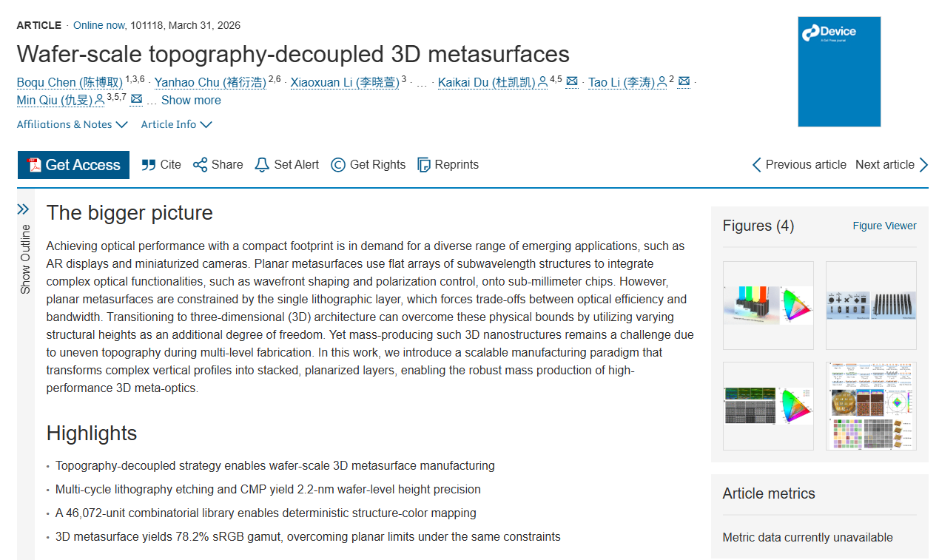The width and height of the screenshot is (939, 560).
Task: Click the Device journal cover image
Action: tap(839, 72)
